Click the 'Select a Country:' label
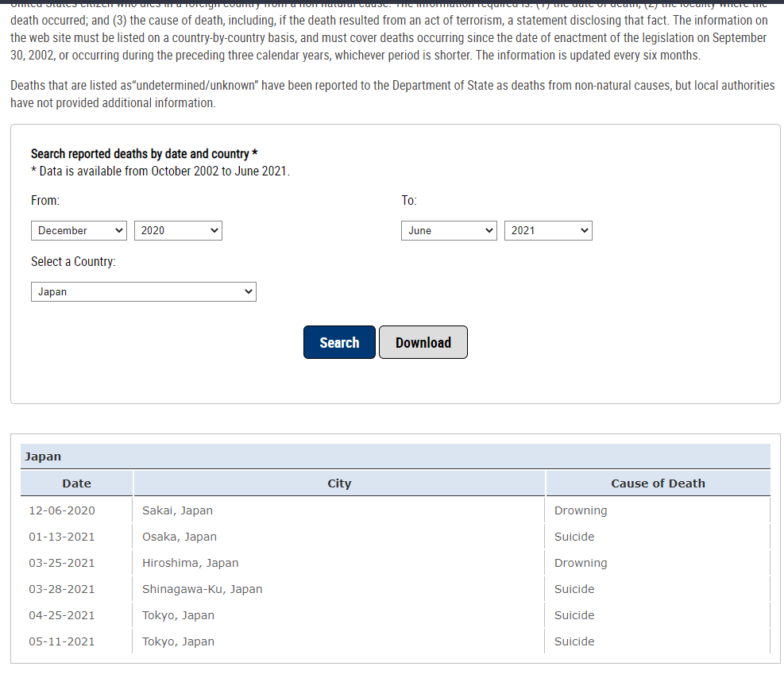This screenshot has width=784, height=674. [x=73, y=261]
